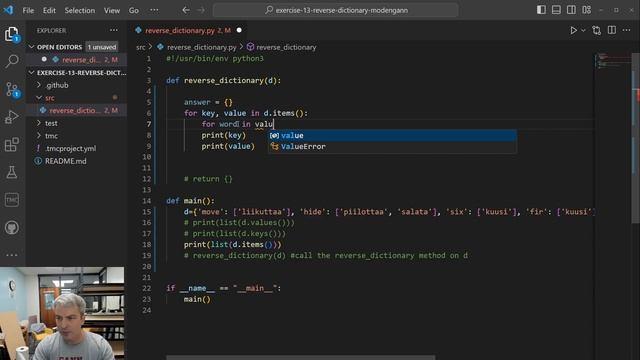The height and width of the screenshot is (360, 640).
Task: Collapse the EXERCISE-13-REVERSE-DICT folder section
Action: click(77, 73)
